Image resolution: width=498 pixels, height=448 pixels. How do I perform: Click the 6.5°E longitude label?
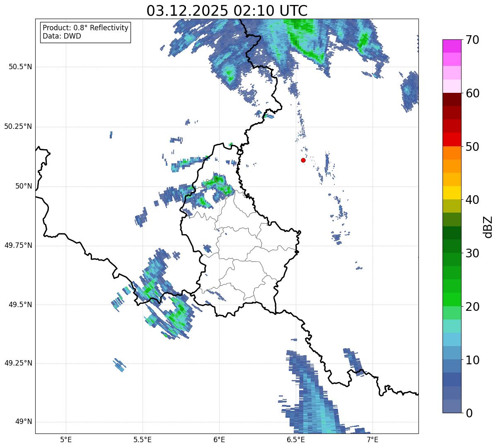pos(296,439)
